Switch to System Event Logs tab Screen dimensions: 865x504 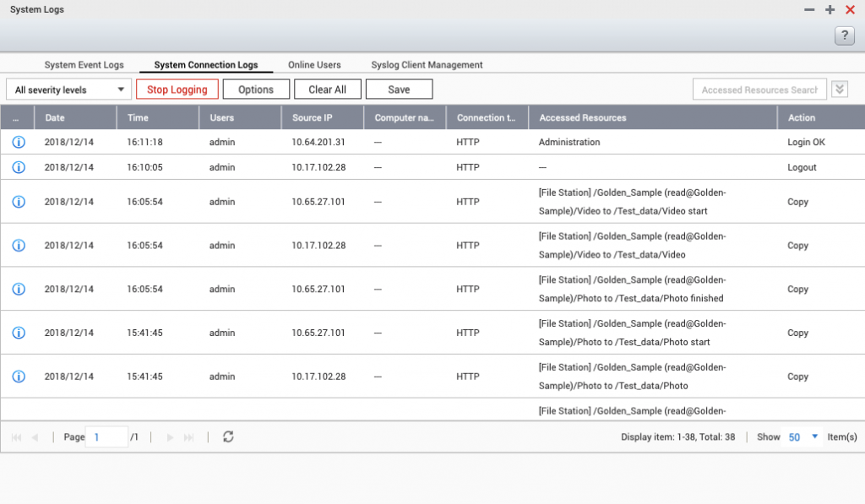point(84,65)
